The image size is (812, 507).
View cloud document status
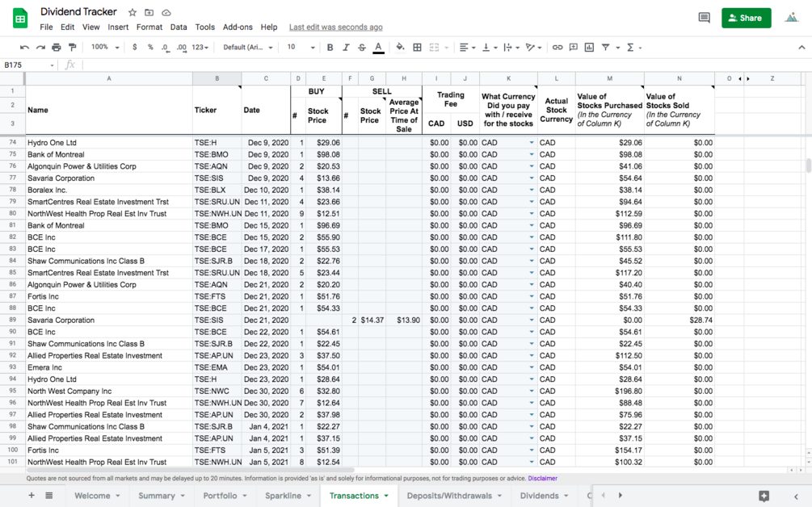[166, 12]
